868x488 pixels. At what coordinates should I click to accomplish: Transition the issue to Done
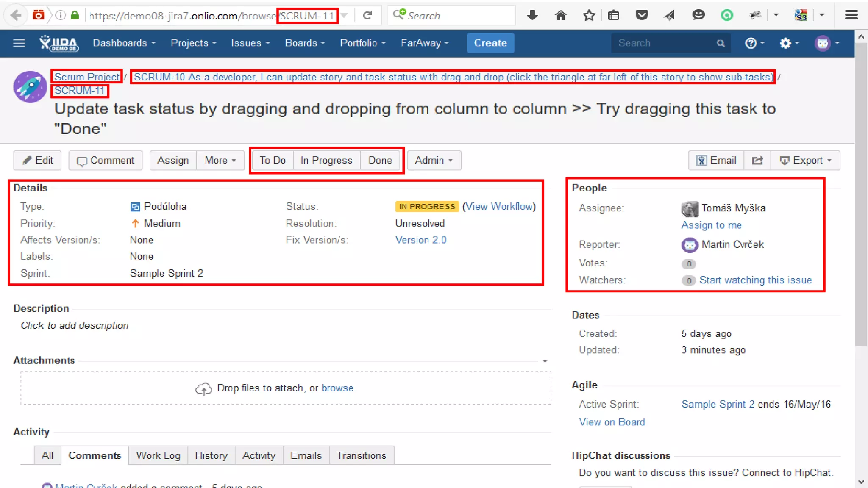click(380, 161)
